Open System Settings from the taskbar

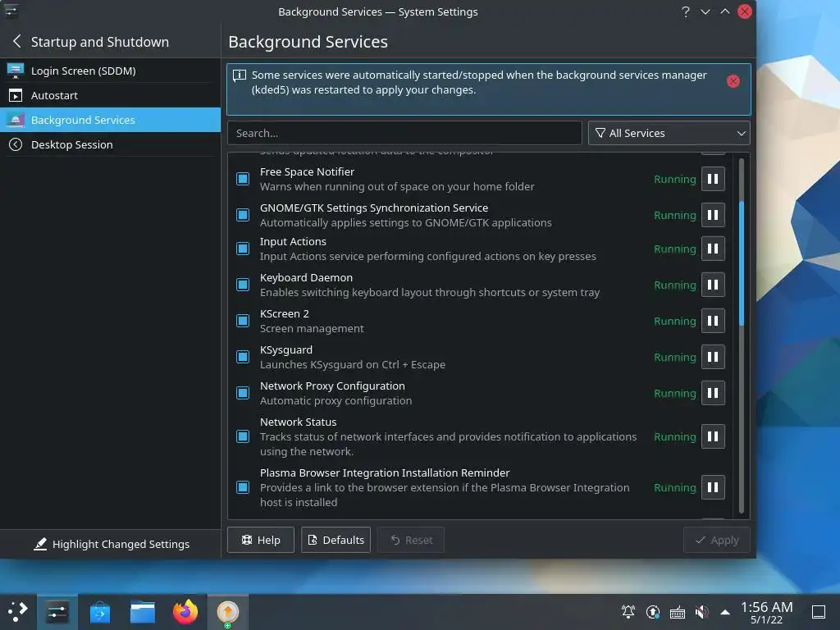[x=57, y=611]
